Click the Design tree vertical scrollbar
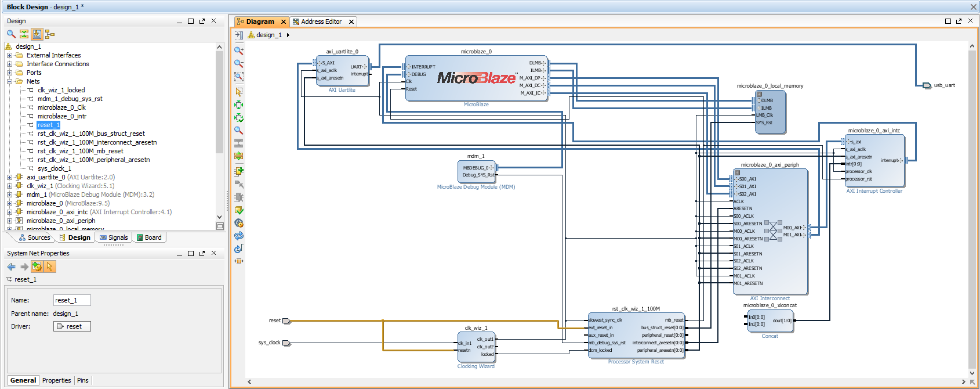980x389 pixels. click(x=219, y=103)
